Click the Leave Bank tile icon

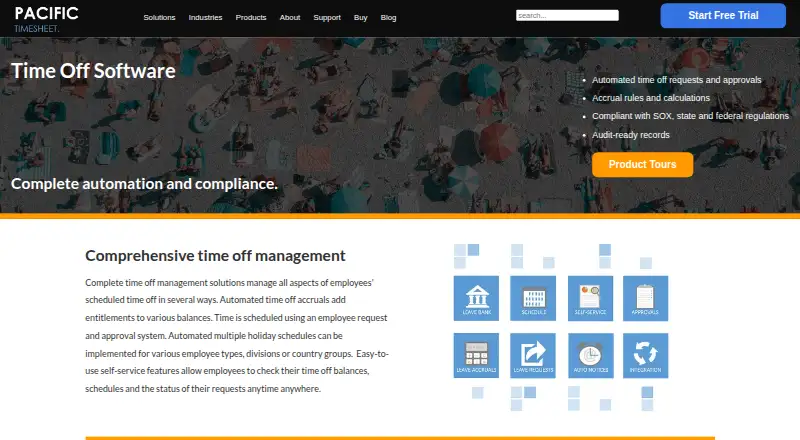[476, 298]
